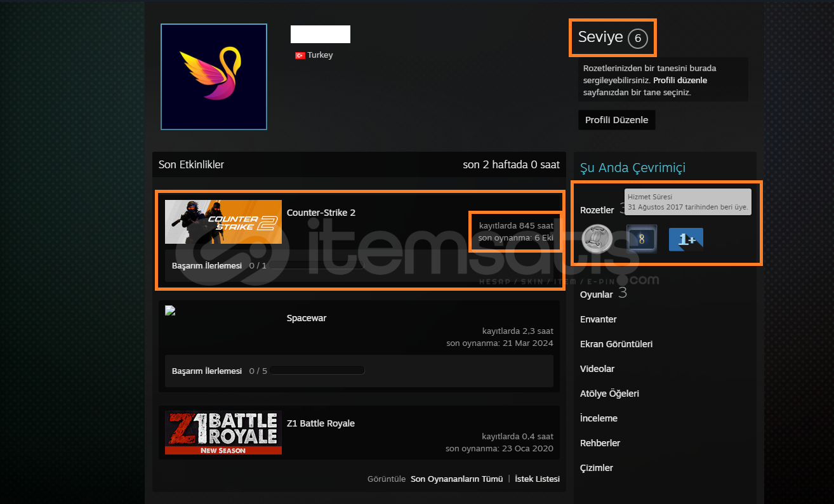Open the Rozetler section
This screenshot has width=834, height=504.
pyautogui.click(x=597, y=210)
